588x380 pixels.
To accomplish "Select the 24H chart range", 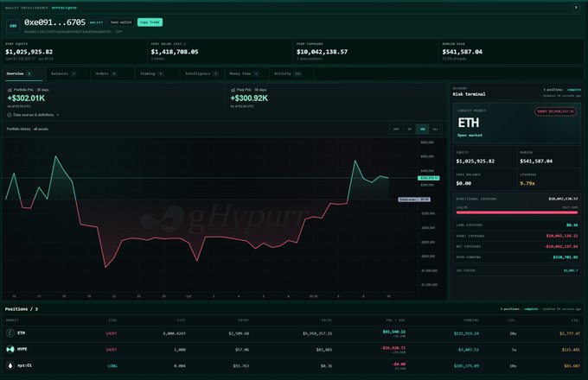I will (x=396, y=130).
